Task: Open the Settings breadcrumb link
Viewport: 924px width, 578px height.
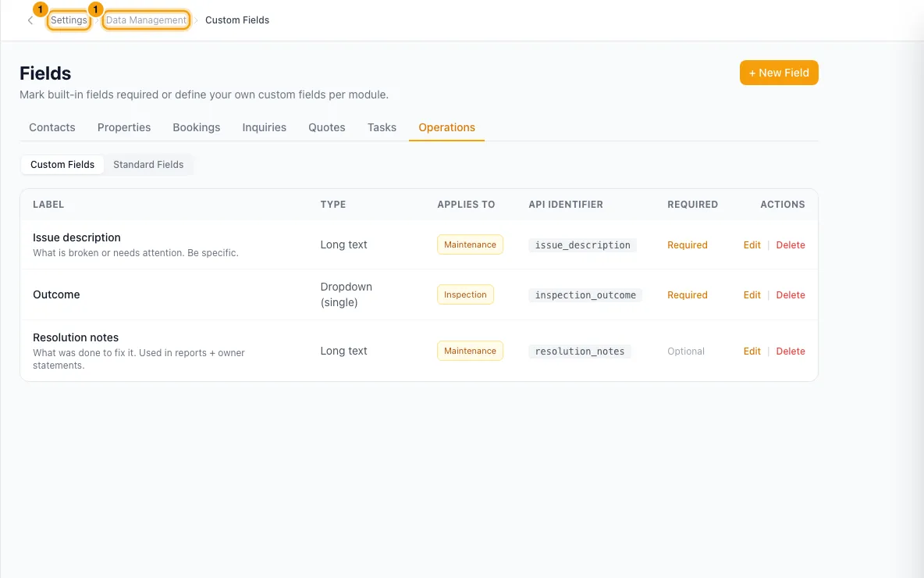Action: click(x=69, y=20)
